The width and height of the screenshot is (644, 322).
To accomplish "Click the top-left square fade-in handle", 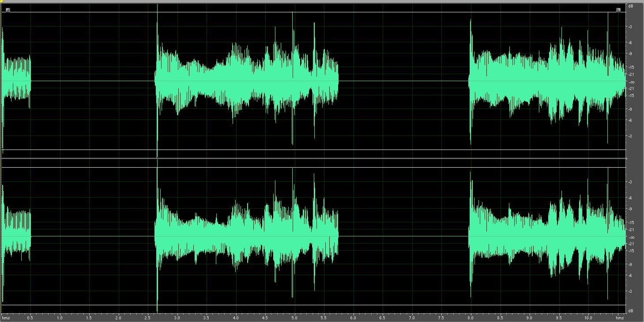I will click(8, 10).
